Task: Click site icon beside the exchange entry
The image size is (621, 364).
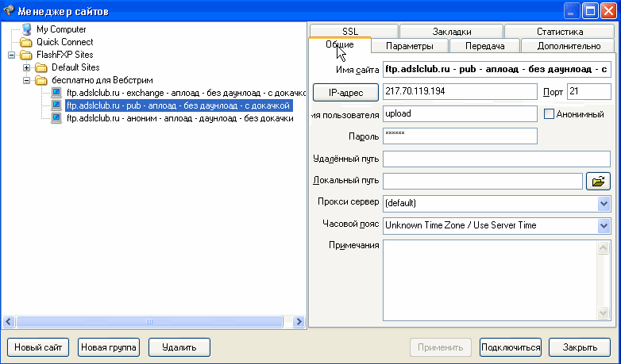Action: pyautogui.click(x=56, y=93)
